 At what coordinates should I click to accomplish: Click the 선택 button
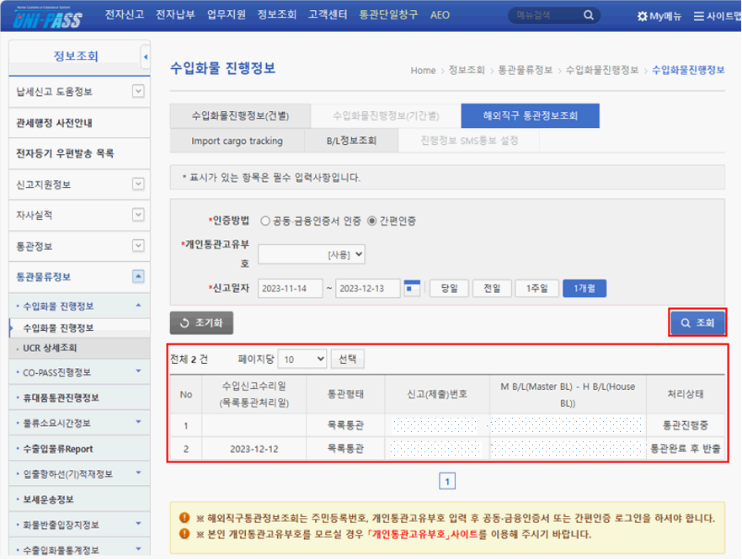[x=347, y=359]
